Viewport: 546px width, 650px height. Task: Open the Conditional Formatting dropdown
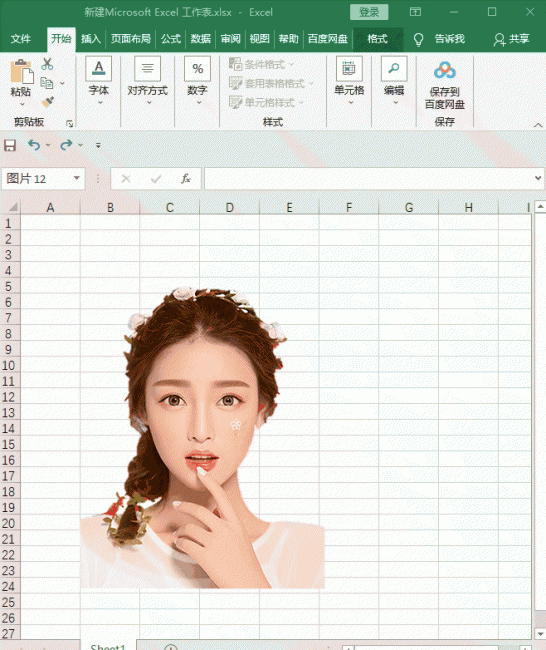[x=261, y=64]
